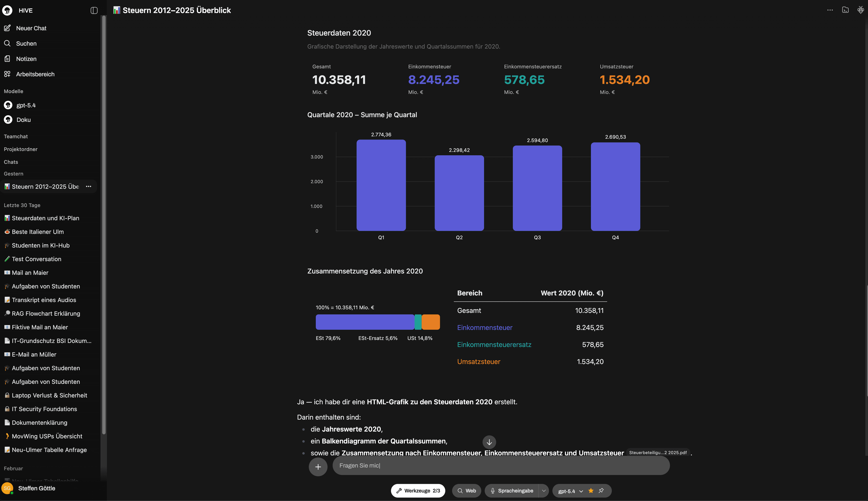Start a new chat with the Neuer Chat icon

tap(7, 28)
